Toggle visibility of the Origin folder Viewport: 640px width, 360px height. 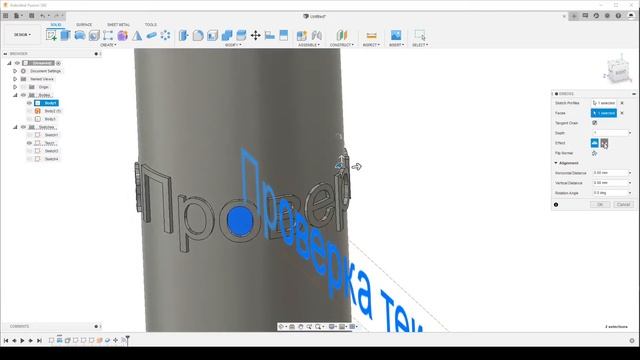click(23, 87)
